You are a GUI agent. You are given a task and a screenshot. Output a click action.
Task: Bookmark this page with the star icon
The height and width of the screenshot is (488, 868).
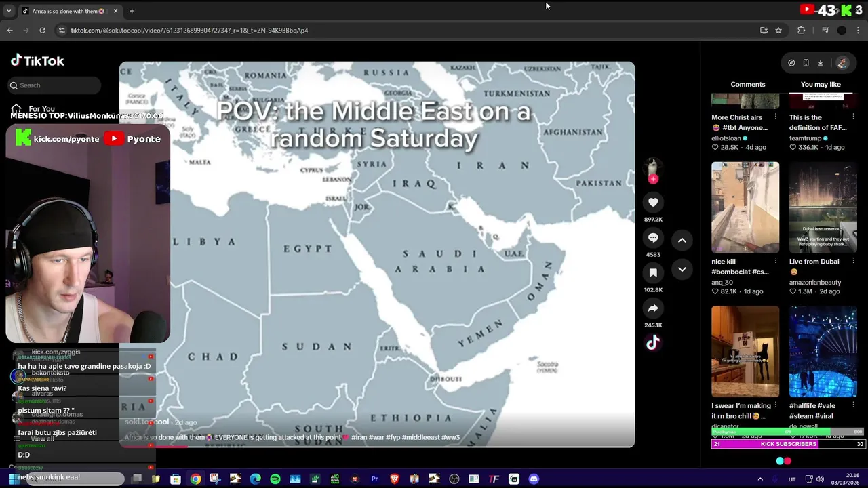pyautogui.click(x=778, y=30)
